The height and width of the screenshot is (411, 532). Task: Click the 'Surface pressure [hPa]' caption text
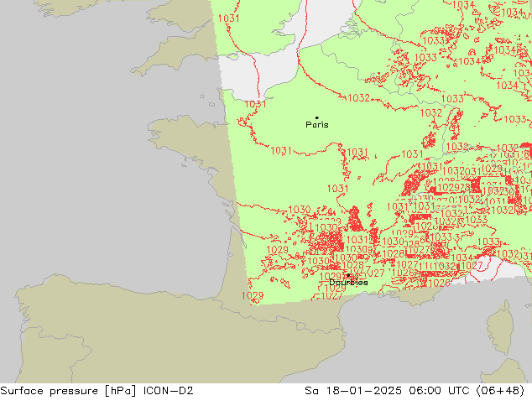(69, 391)
